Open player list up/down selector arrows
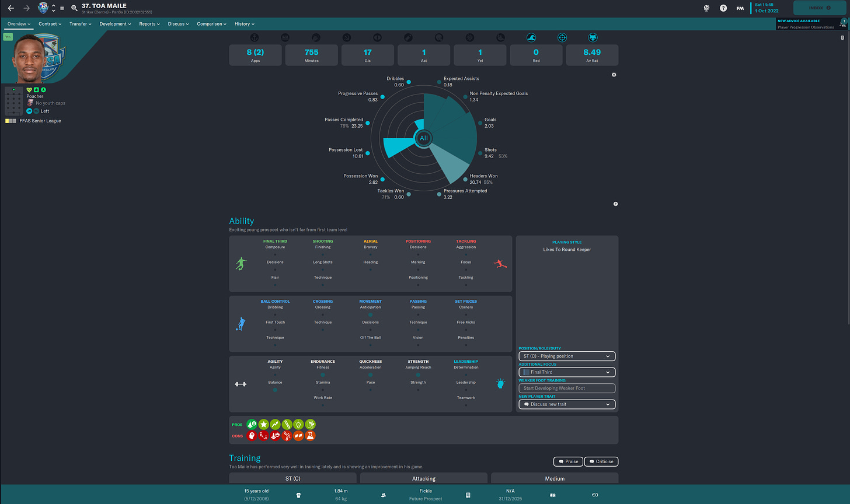The image size is (850, 504). click(54, 8)
